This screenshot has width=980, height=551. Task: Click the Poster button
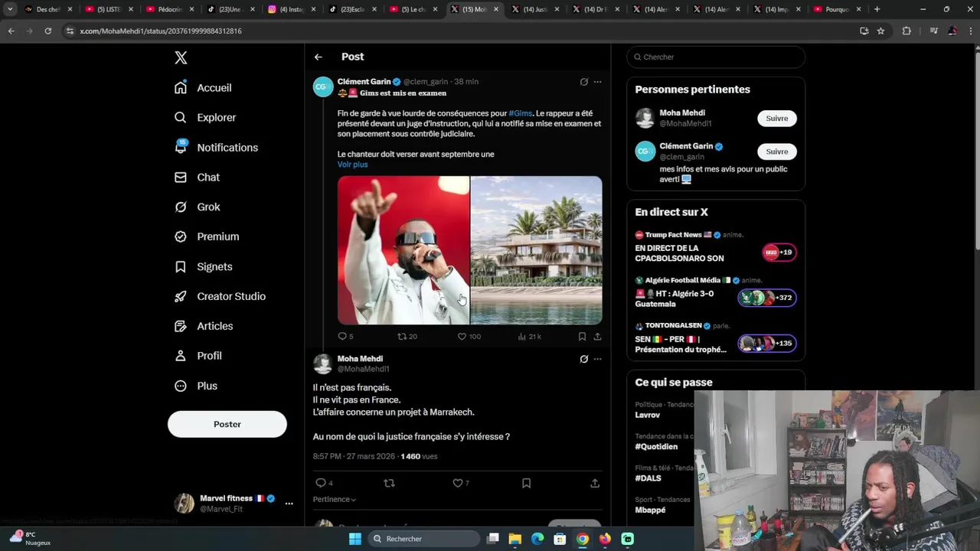pos(227,424)
